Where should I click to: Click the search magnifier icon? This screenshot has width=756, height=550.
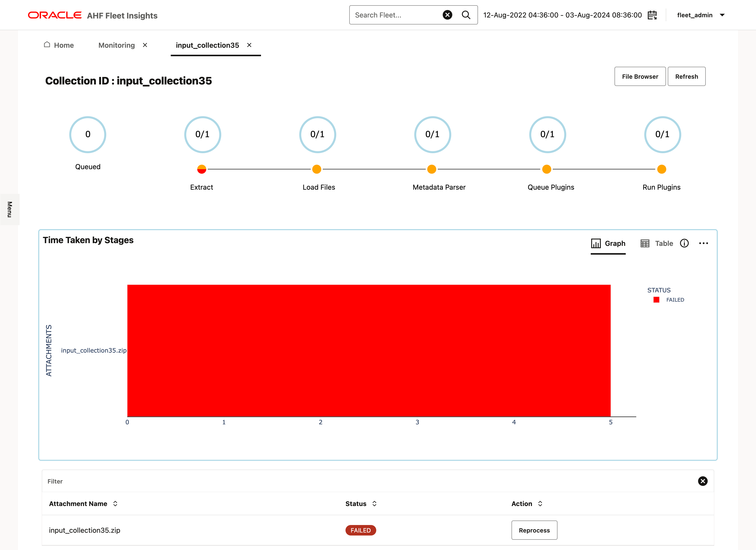click(x=466, y=15)
